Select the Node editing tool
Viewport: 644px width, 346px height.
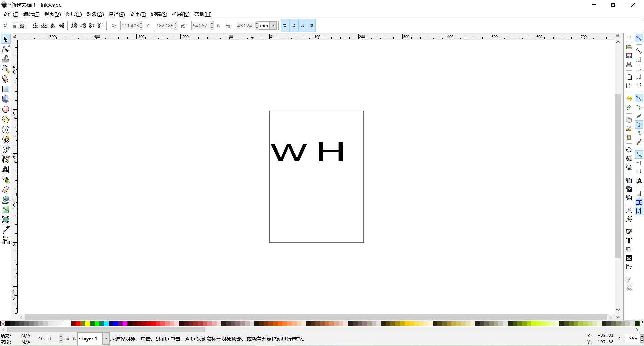pyautogui.click(x=5, y=49)
